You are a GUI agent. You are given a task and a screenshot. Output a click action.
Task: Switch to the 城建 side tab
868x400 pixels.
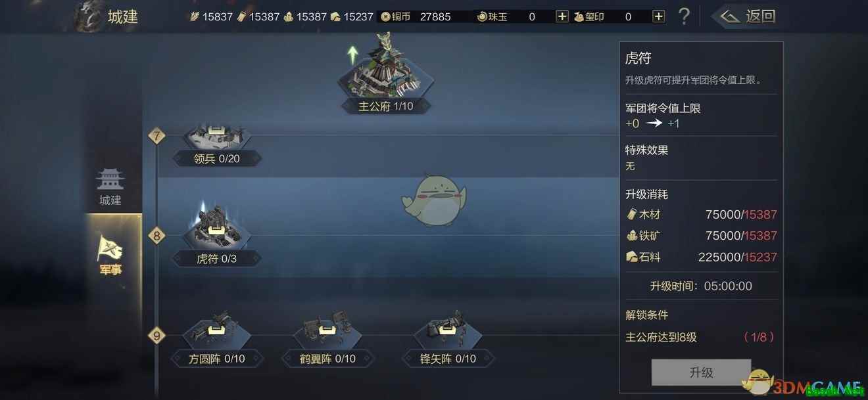tap(110, 187)
